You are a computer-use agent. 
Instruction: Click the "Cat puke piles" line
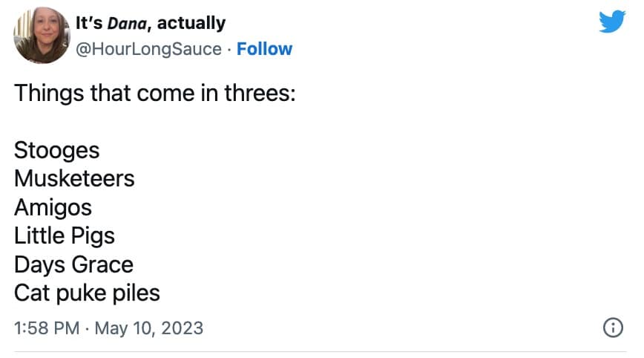87,293
